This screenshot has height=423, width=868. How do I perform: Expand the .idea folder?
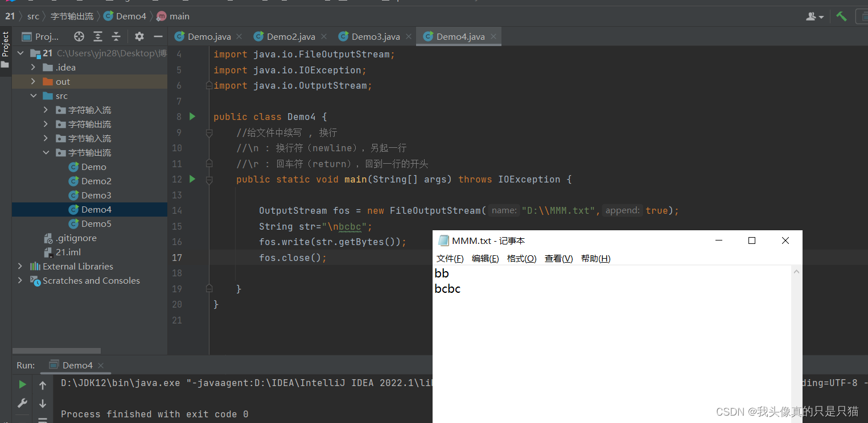coord(33,67)
